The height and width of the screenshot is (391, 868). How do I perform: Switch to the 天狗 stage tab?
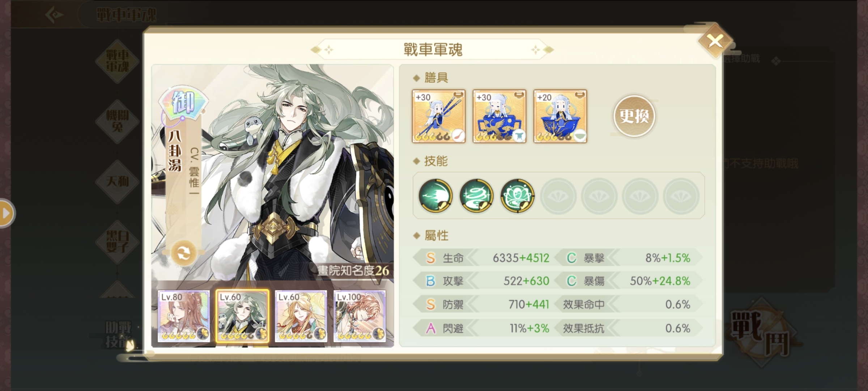tap(117, 181)
